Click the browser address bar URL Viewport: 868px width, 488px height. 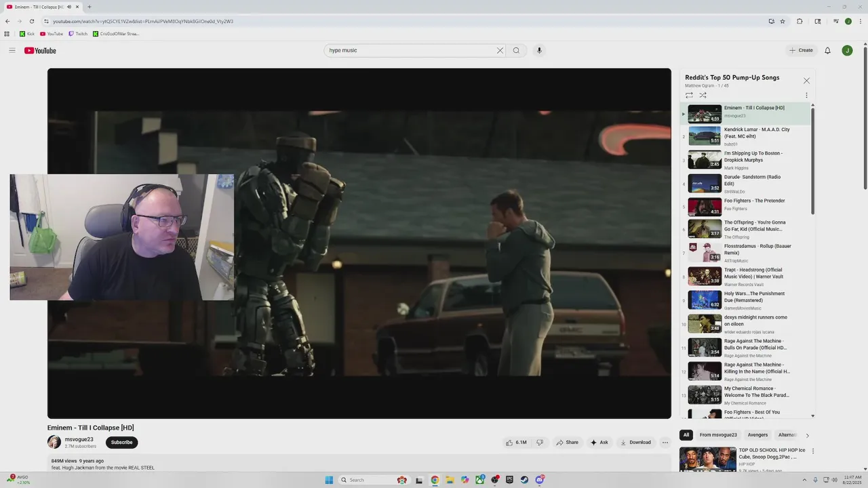(143, 21)
